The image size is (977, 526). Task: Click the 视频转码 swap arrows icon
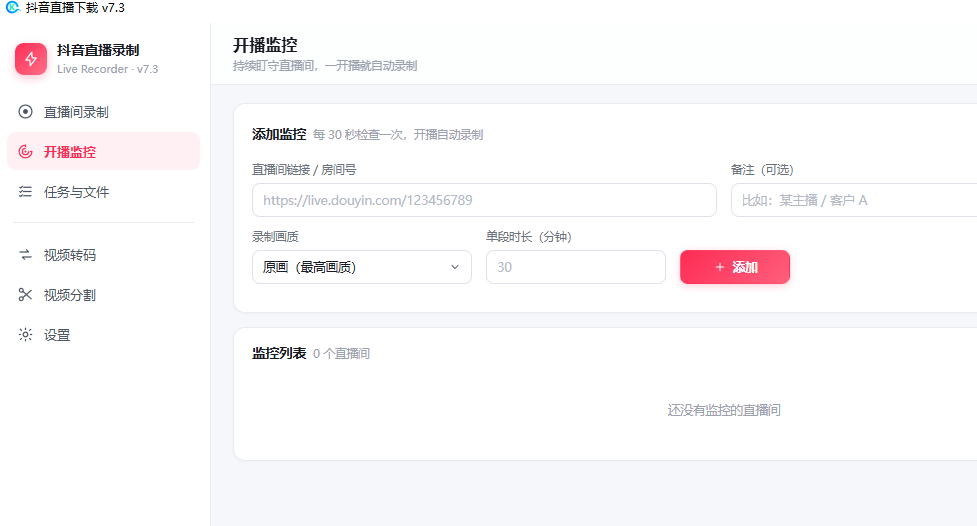pyautogui.click(x=26, y=254)
